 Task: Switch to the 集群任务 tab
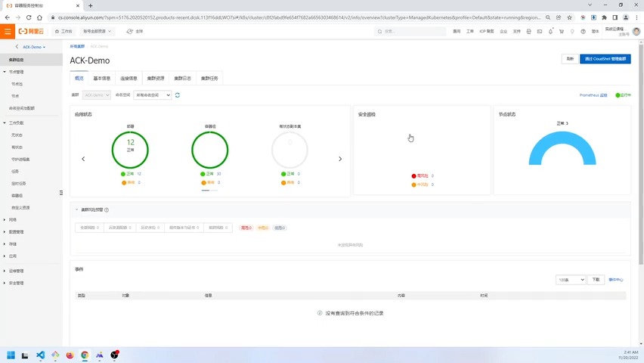tap(209, 78)
